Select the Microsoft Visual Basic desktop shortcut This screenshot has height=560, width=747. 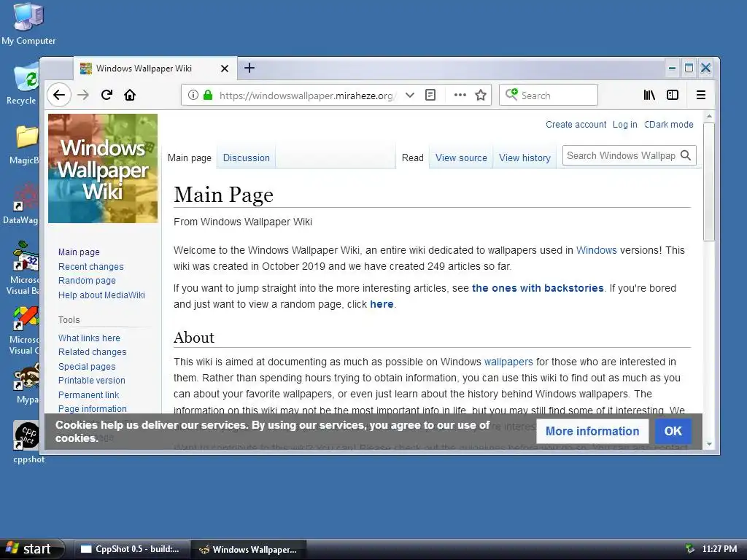click(x=24, y=268)
